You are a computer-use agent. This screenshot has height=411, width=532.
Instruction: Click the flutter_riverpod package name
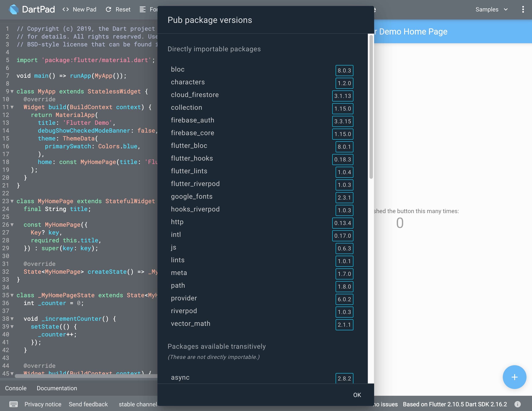tap(195, 184)
